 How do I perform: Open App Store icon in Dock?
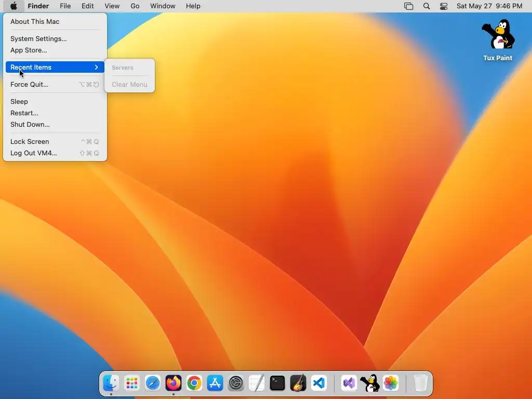coord(215,383)
